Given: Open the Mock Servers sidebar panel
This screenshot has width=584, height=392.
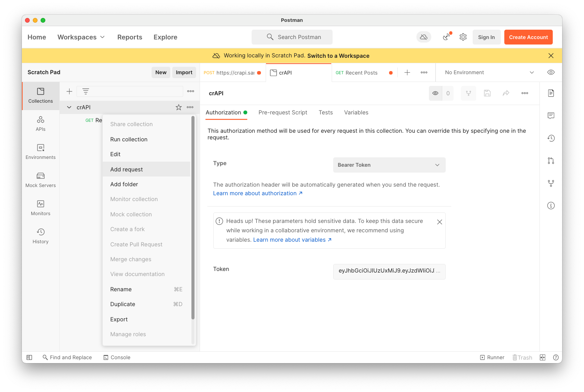Looking at the screenshot, I should pyautogui.click(x=41, y=180).
